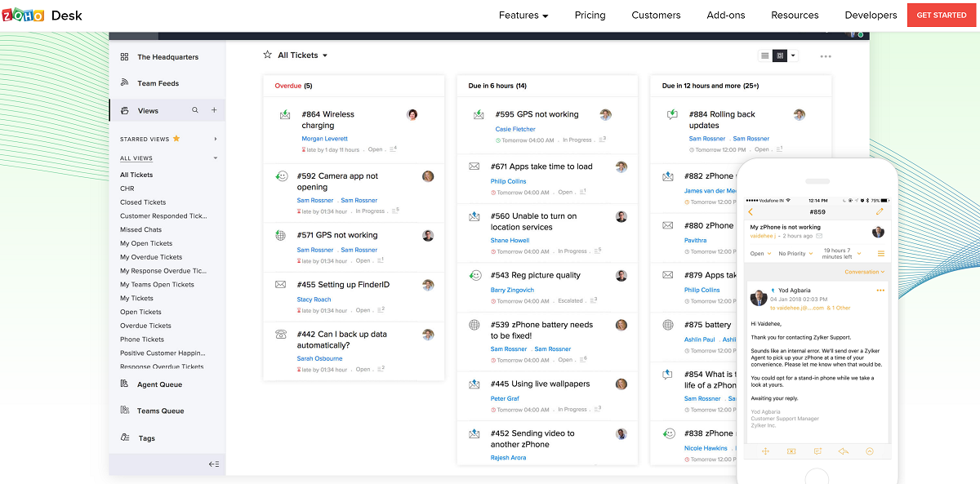Search views with the magnifier icon

195,110
